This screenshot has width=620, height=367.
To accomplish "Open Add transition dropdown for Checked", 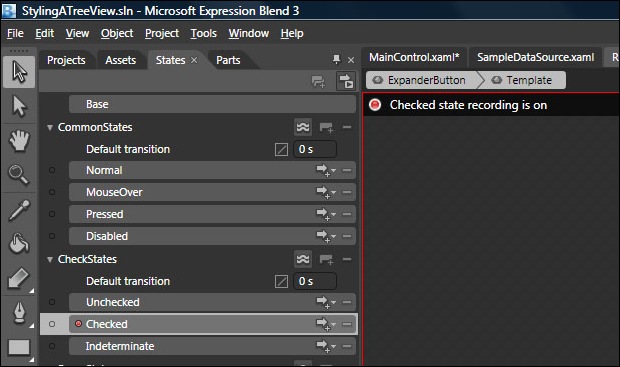I will 326,324.
